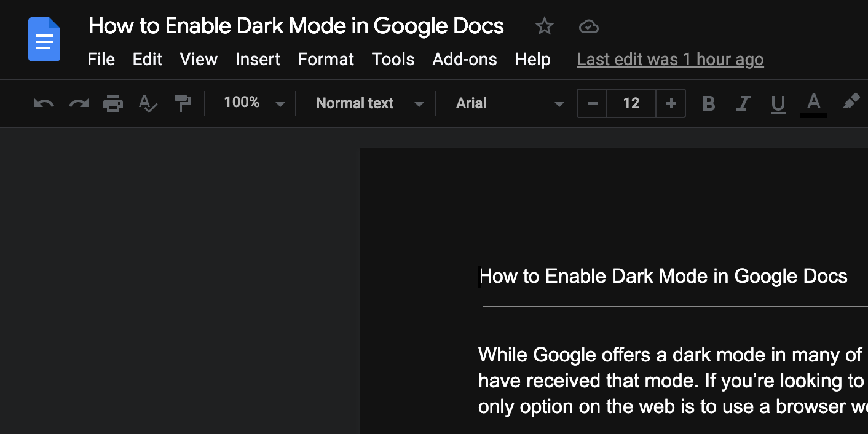Click the Google Docs logo
This screenshot has height=434, width=868.
44,39
